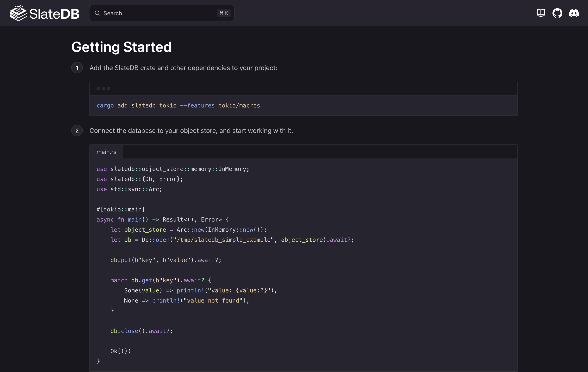Click the step 2 number badge
The width and height of the screenshot is (588, 372).
[x=77, y=131]
